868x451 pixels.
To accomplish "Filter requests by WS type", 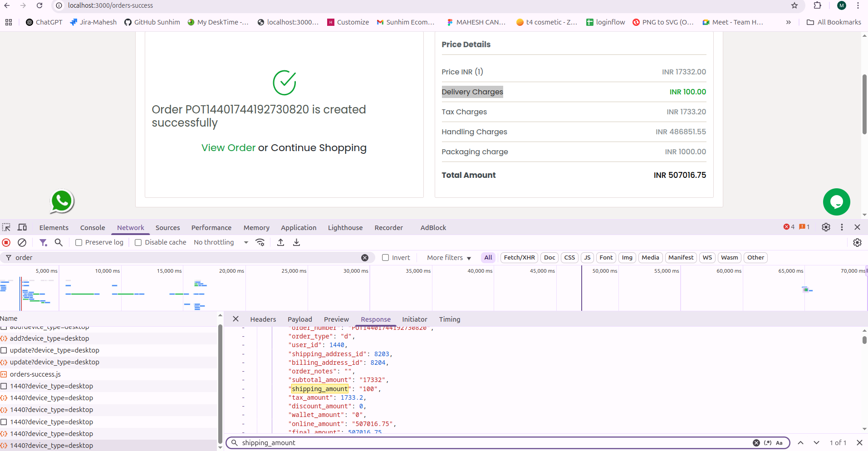I will pyautogui.click(x=707, y=258).
